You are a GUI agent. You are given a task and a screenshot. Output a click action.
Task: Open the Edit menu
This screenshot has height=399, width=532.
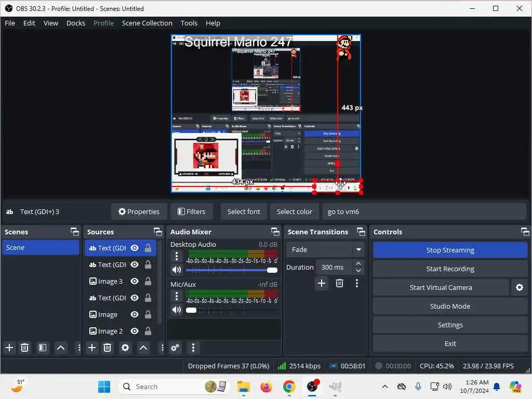click(29, 23)
